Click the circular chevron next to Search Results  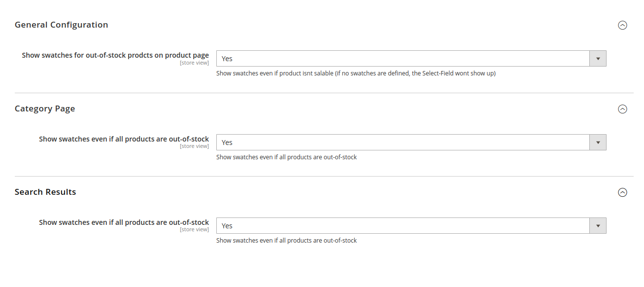(x=622, y=192)
